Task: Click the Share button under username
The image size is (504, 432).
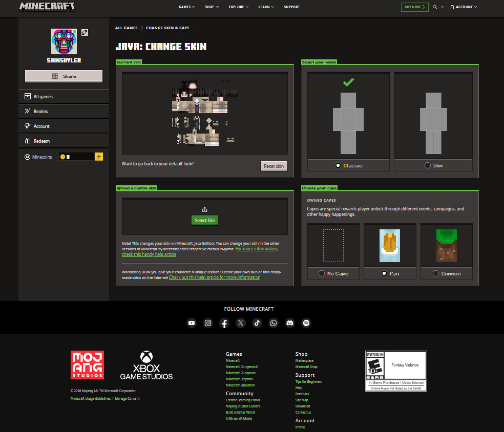Action: [x=64, y=76]
